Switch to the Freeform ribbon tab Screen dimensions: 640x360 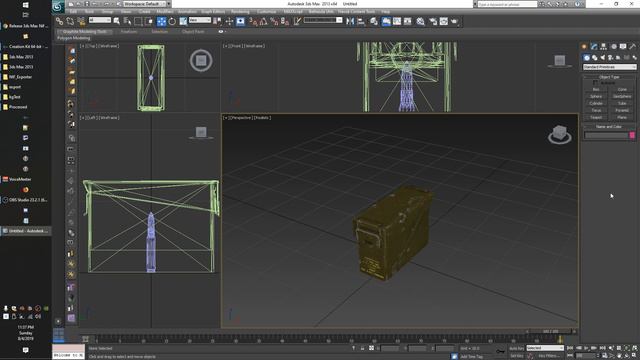[x=129, y=31]
